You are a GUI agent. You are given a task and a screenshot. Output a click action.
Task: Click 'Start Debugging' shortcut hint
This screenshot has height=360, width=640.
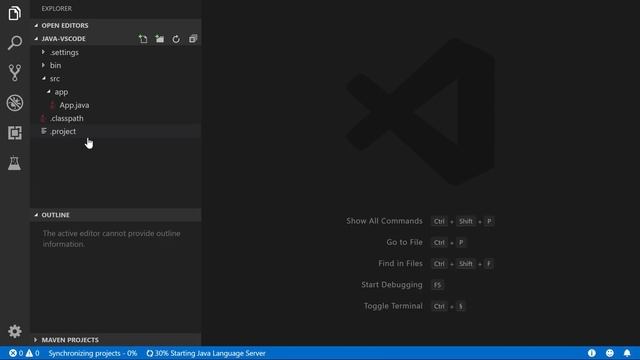click(x=391, y=284)
